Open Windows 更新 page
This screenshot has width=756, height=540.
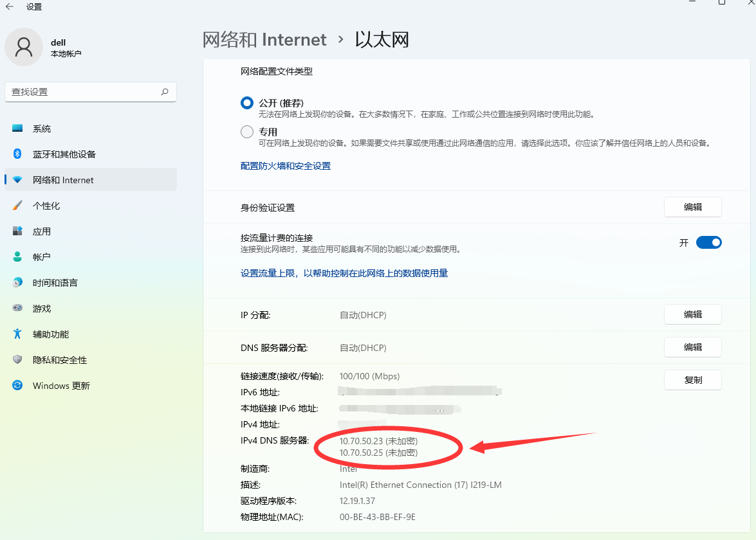pos(61,386)
